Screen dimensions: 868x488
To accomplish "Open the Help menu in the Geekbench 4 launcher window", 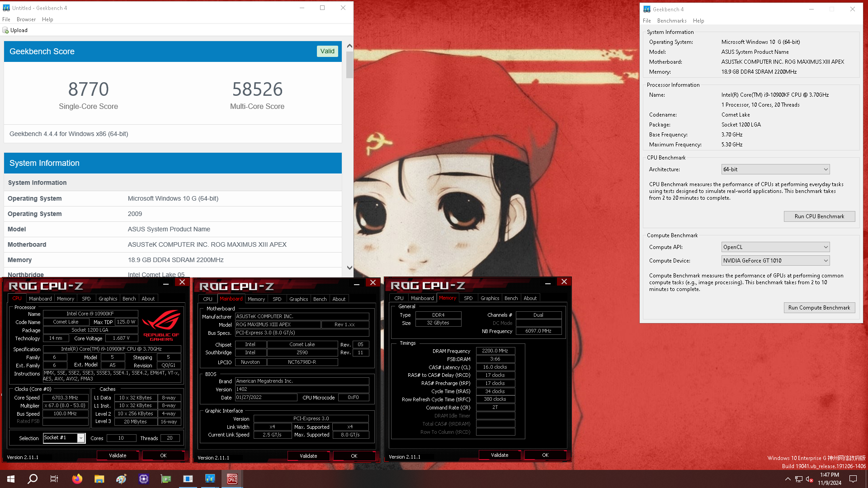I will (698, 21).
